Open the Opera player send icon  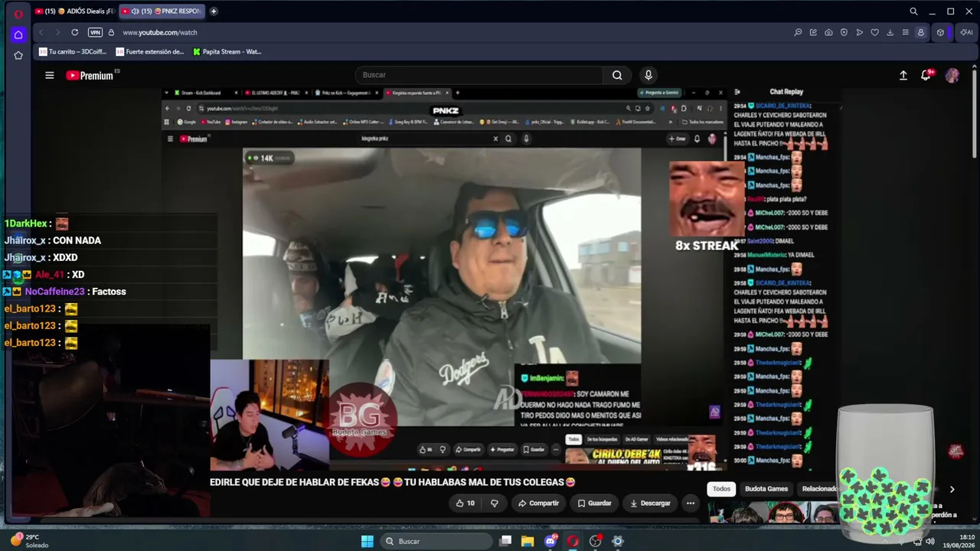click(859, 32)
